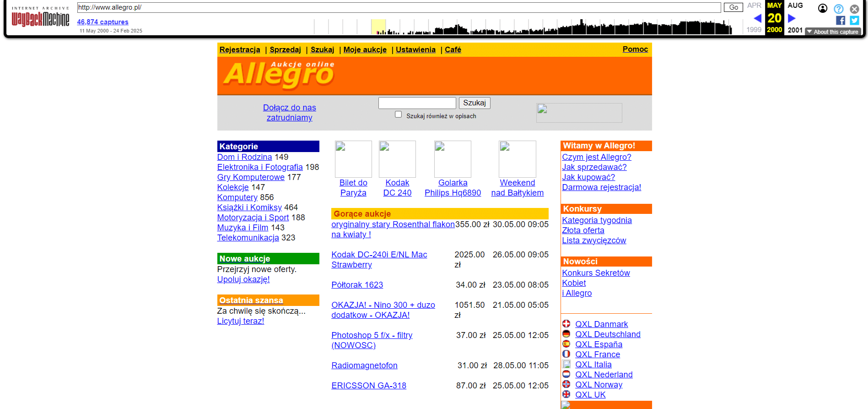Viewport: 868px width, 409px height.
Task: Open Photoshop 5 f/x filtry auction
Action: click(x=372, y=340)
